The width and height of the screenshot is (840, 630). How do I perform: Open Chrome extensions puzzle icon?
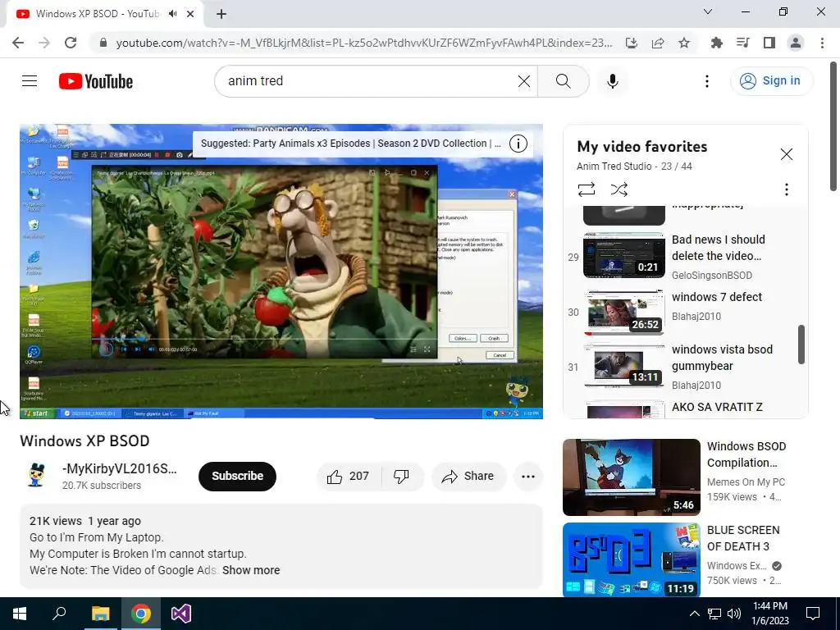[x=717, y=43]
